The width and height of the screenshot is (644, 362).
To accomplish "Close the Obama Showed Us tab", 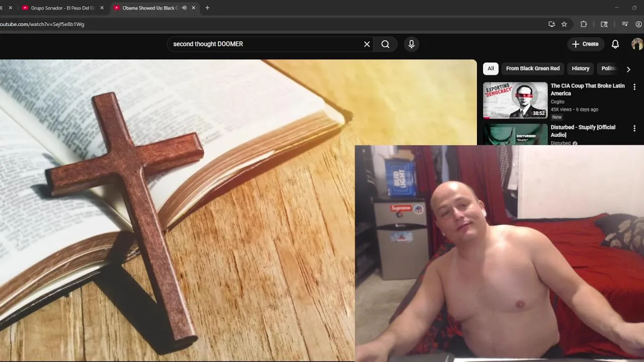I will click(x=193, y=8).
